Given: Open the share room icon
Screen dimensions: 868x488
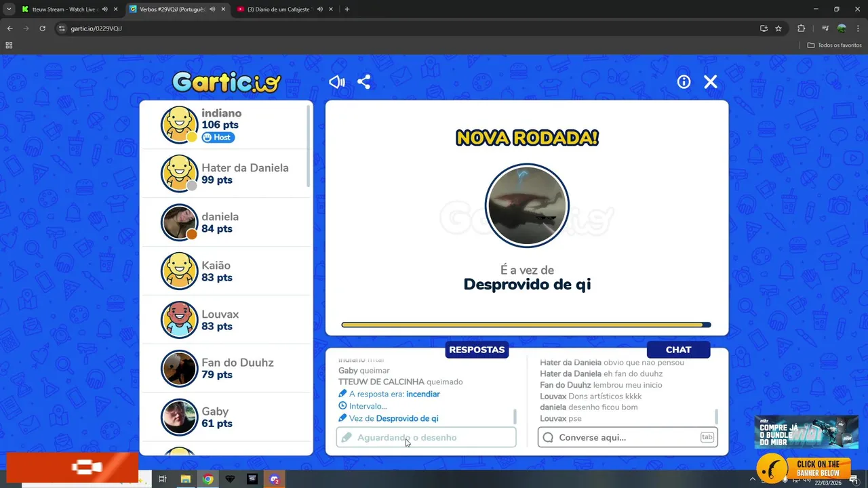Looking at the screenshot, I should (x=364, y=82).
